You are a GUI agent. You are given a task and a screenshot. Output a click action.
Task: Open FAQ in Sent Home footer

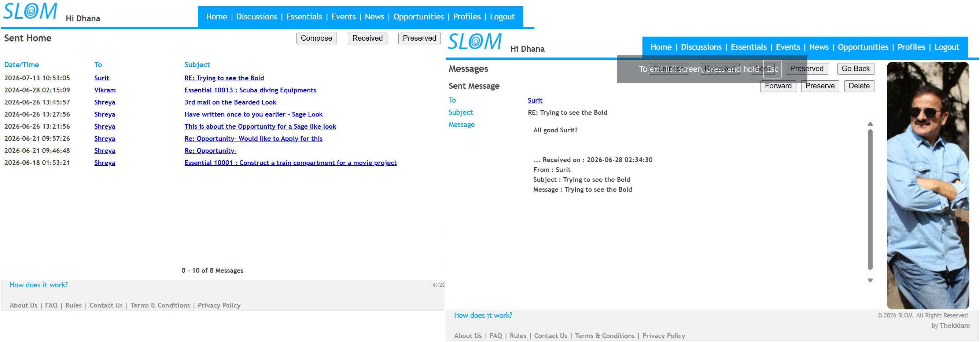[x=51, y=305]
